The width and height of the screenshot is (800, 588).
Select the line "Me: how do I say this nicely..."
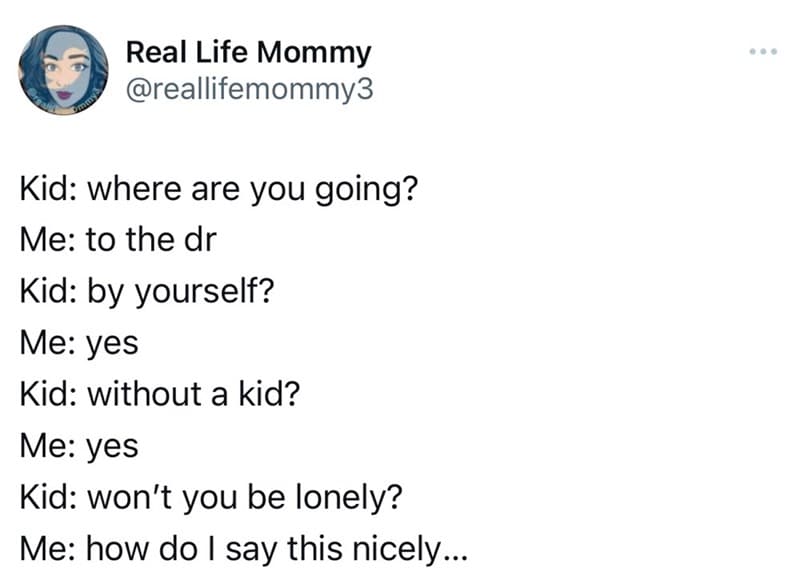243,550
